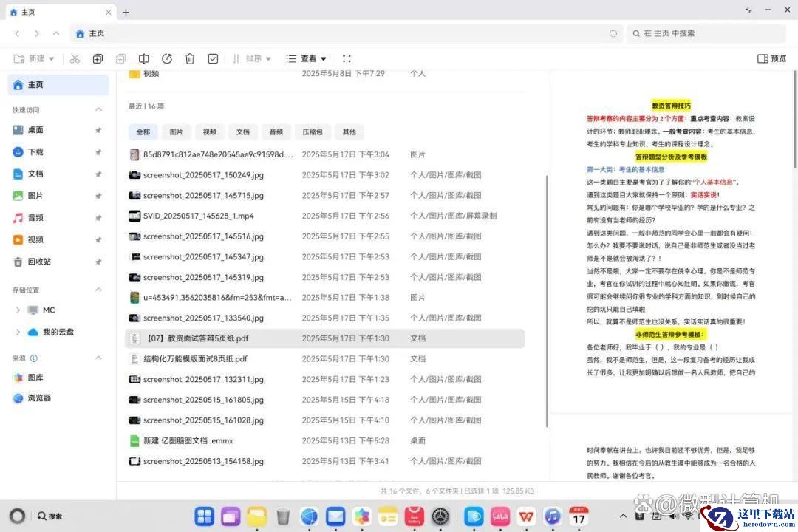Collapse the 快速访问 section
The width and height of the screenshot is (798, 532).
tap(98, 109)
